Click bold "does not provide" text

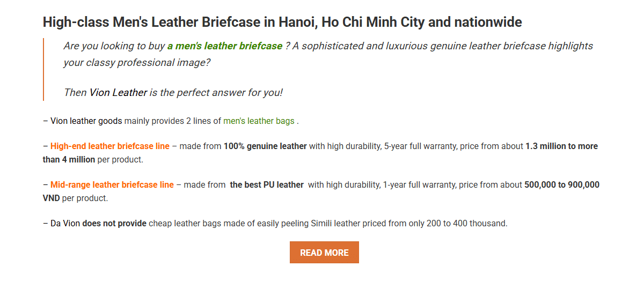point(114,224)
